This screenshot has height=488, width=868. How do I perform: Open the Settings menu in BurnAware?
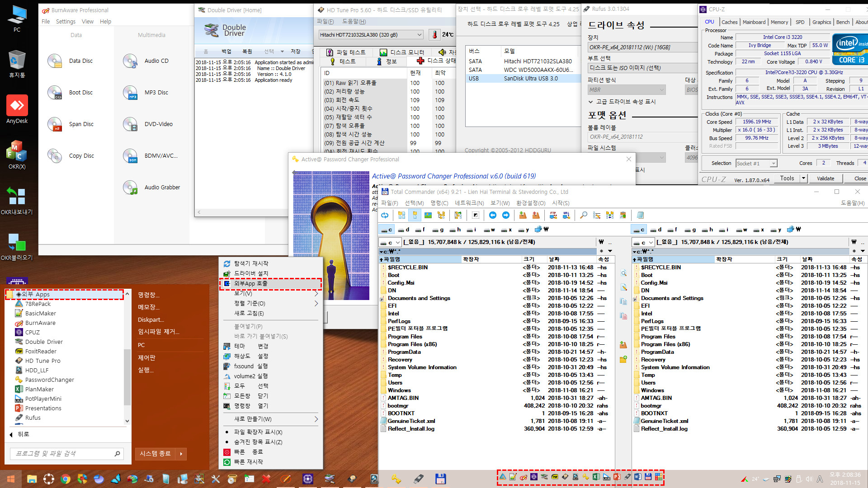click(x=66, y=21)
